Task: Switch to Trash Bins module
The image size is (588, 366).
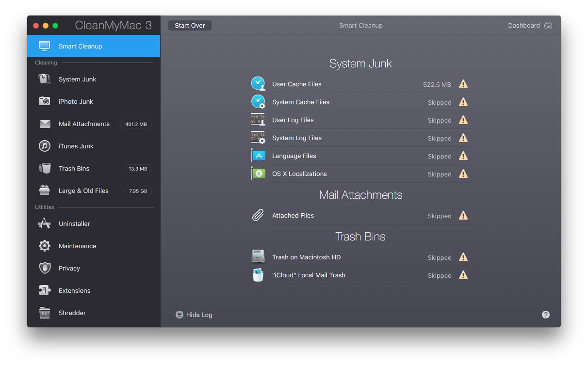Action: (x=94, y=168)
